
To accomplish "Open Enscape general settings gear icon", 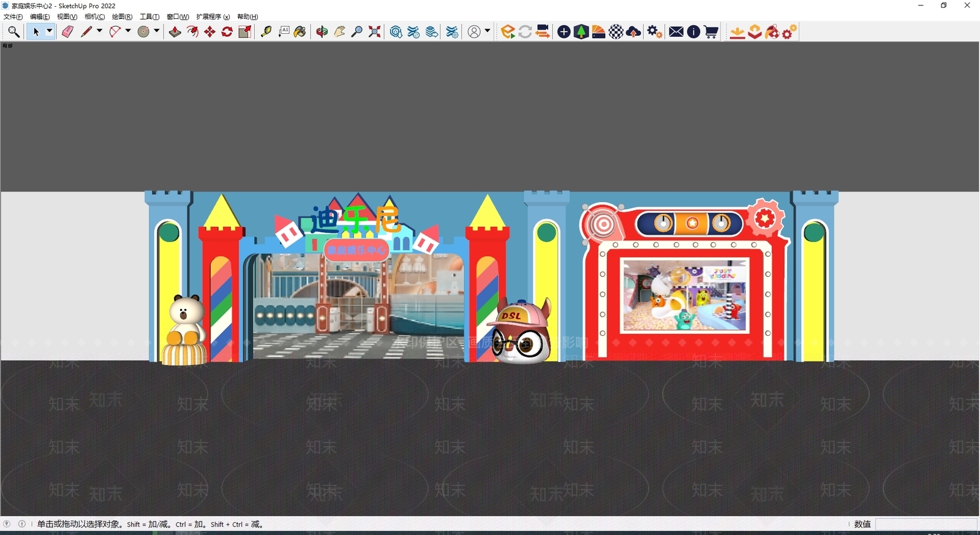I will tap(655, 32).
